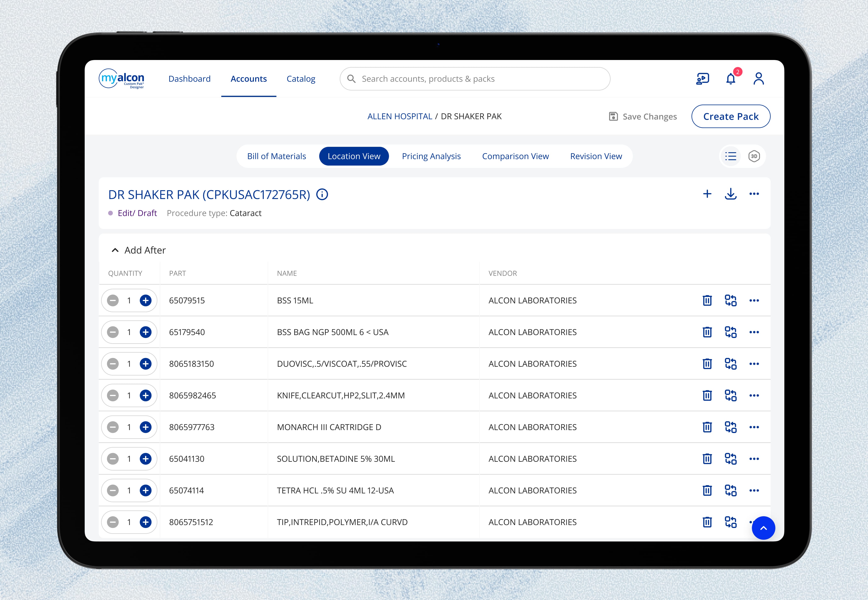The image size is (868, 600).
Task: Click the plus icon in pack header
Action: 707,194
